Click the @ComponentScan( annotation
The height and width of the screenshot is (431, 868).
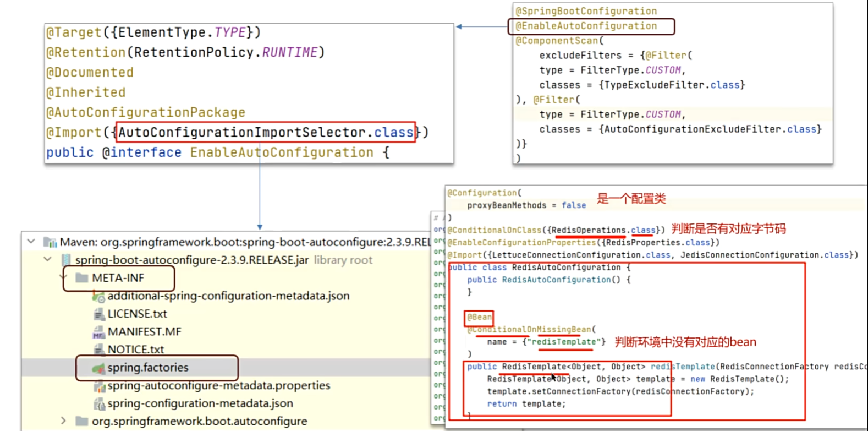pos(559,41)
